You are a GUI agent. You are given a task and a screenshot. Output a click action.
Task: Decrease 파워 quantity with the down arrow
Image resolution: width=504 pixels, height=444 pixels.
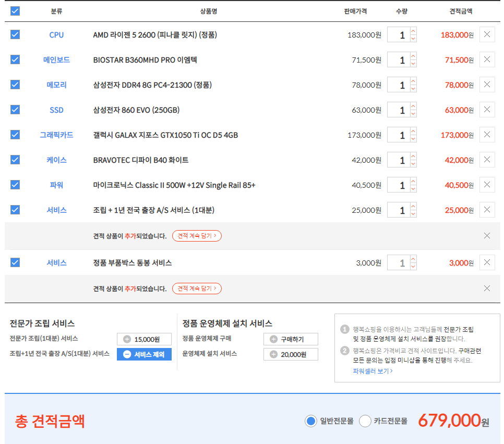pos(413,189)
